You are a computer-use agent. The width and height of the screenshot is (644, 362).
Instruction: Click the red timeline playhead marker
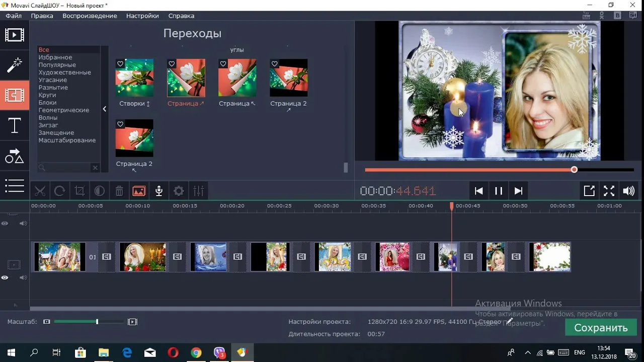452,206
